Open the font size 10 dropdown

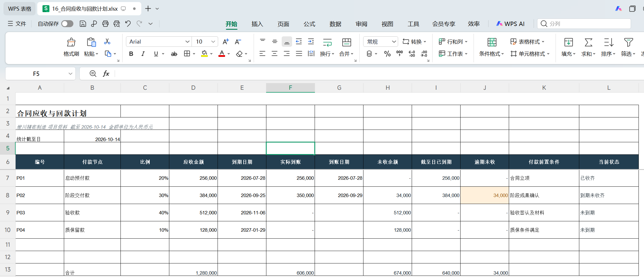point(213,42)
